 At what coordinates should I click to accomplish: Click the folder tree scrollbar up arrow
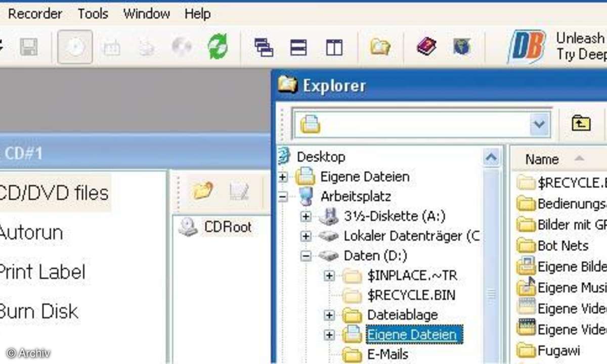[x=491, y=158]
